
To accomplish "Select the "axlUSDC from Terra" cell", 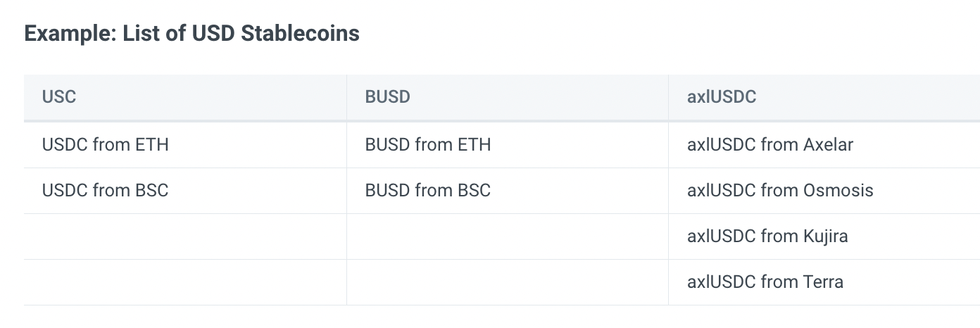I will tap(824, 282).
